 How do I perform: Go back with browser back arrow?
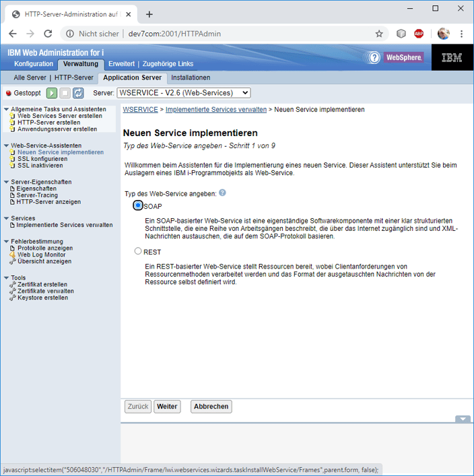(13, 34)
